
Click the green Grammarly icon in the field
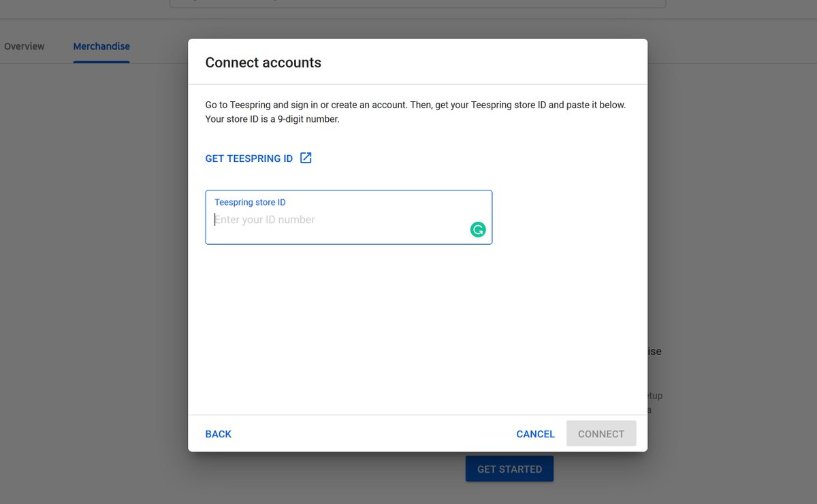[x=478, y=230]
